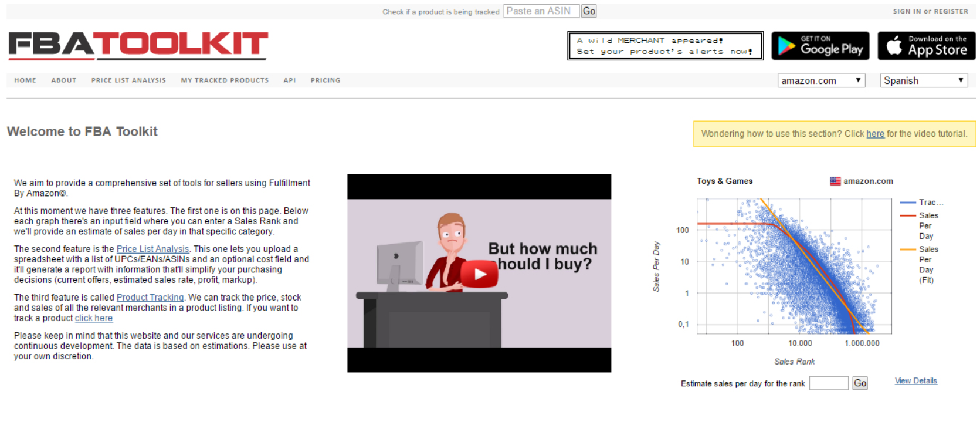
Task: Click 'here' link for the video tutorial
Action: pyautogui.click(x=875, y=134)
